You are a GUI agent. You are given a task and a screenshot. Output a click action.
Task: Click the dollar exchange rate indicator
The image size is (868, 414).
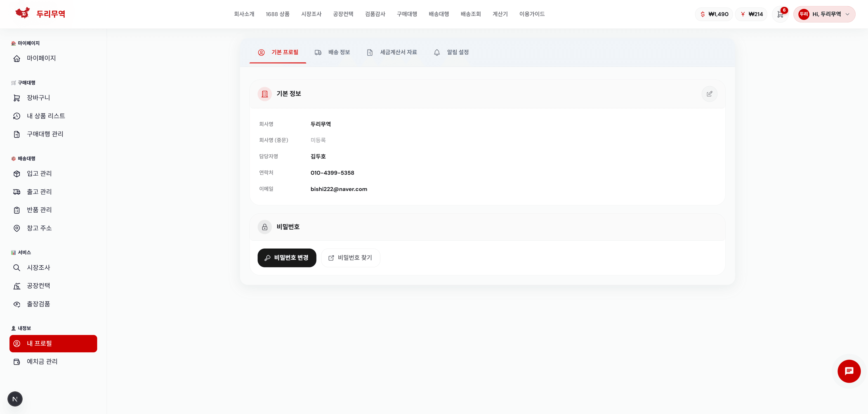pyautogui.click(x=714, y=14)
